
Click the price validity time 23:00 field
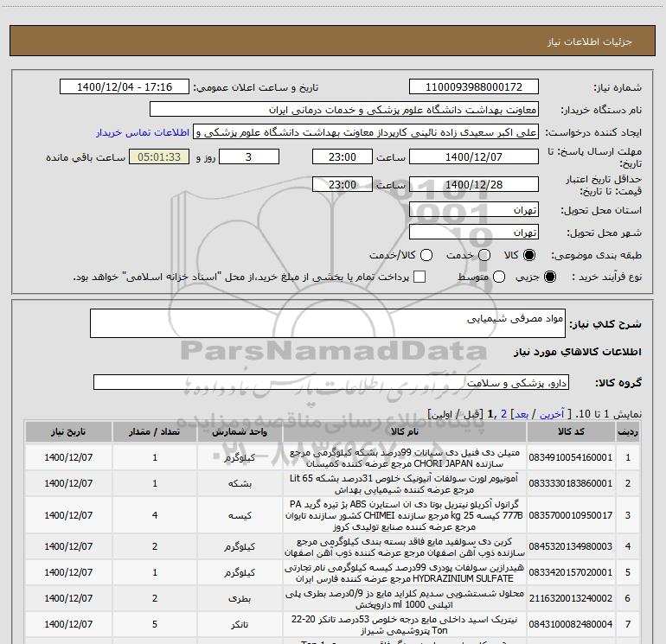(x=343, y=184)
